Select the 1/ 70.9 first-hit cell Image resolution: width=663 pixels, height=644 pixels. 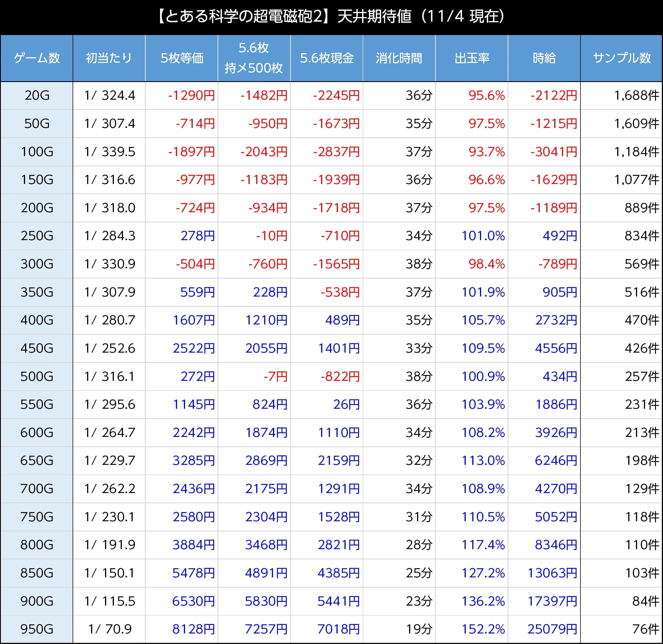pos(110,629)
